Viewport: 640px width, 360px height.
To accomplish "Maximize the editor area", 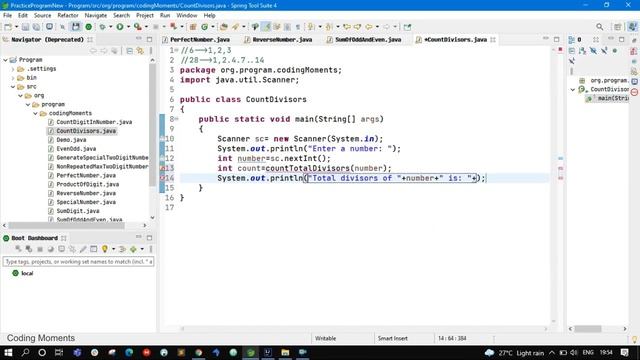I will (x=557, y=39).
